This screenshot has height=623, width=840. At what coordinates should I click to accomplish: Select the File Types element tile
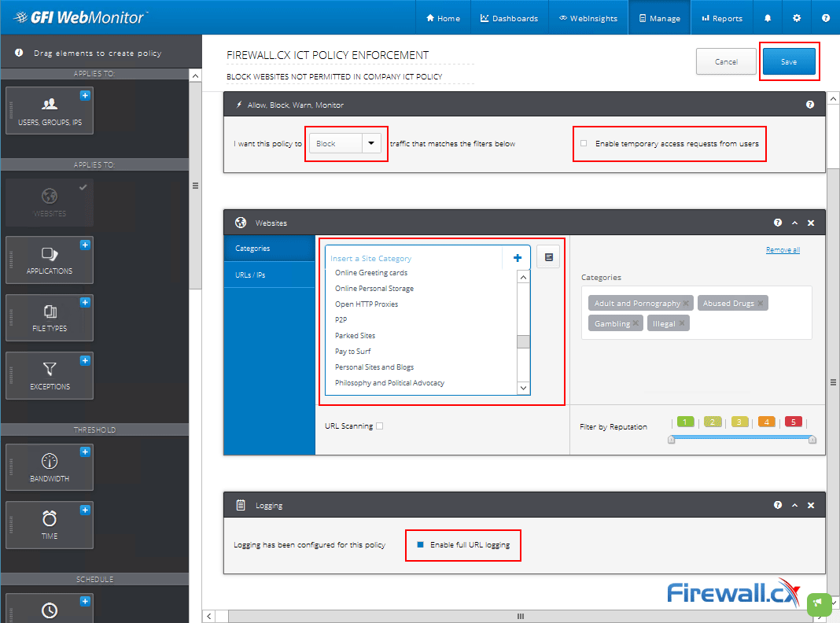50,318
